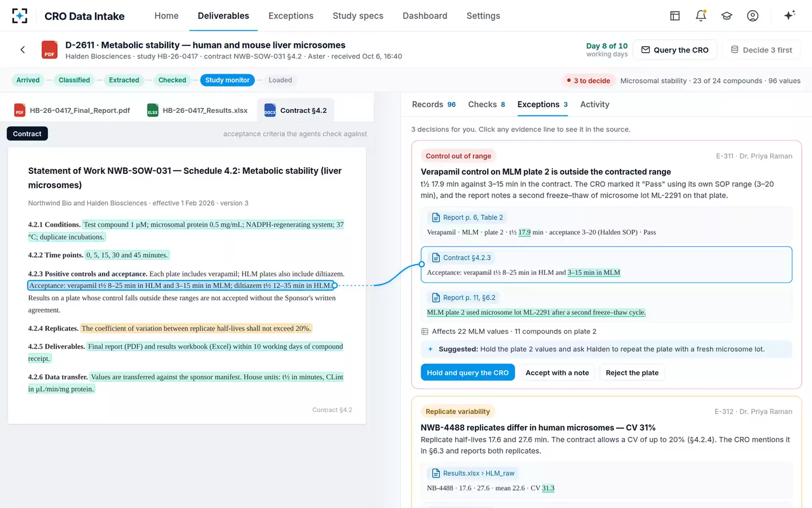Select the Classified pipeline stage
The height and width of the screenshot is (508, 812).
click(74, 80)
